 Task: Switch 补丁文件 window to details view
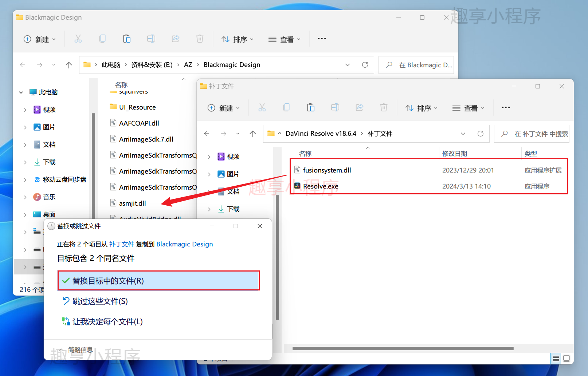pos(556,359)
